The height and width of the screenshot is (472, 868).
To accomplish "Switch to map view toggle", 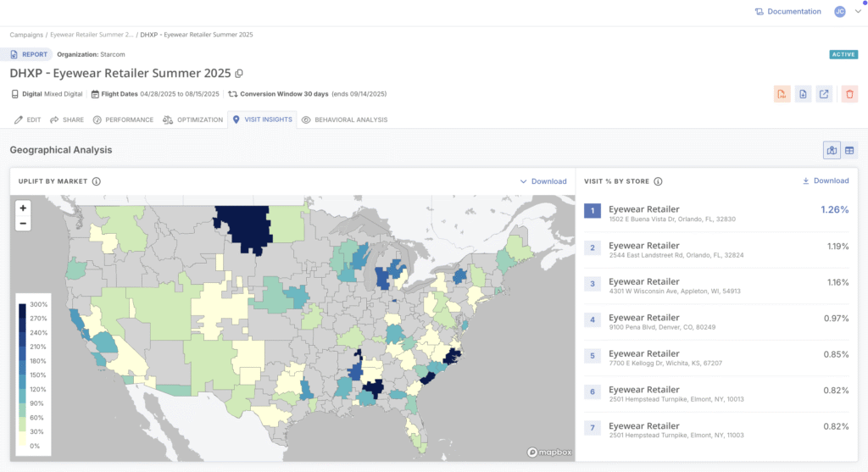I will pyautogui.click(x=832, y=150).
